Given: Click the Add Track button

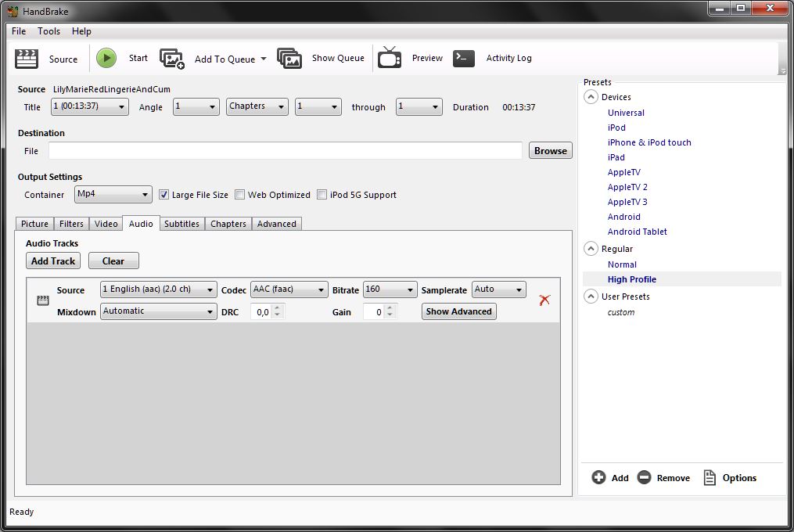Looking at the screenshot, I should 53,261.
